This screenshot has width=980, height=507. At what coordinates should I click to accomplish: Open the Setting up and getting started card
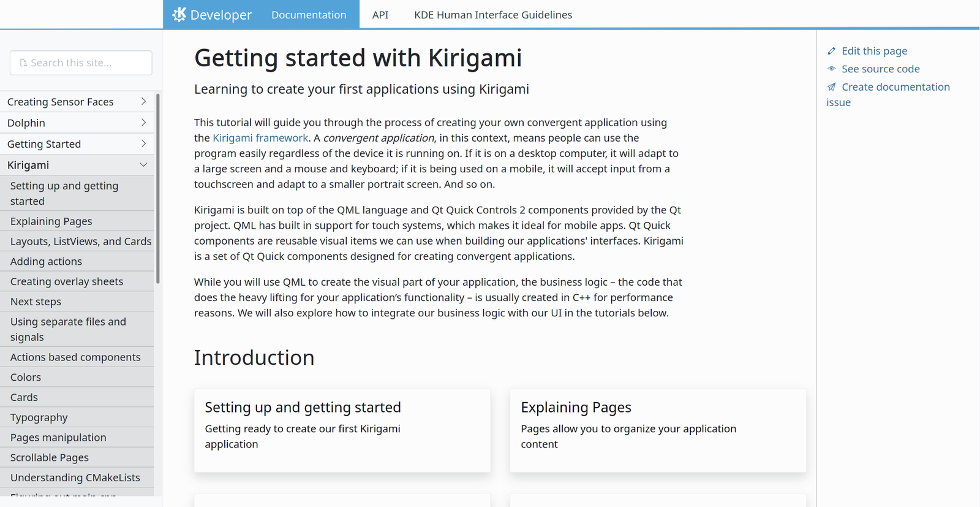342,429
